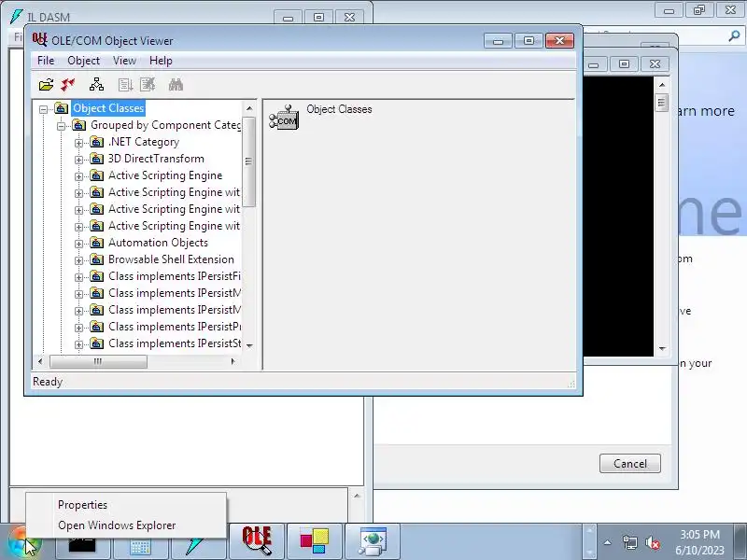Click the Object Classes folder icon
Screen dimensions: 747x560
pos(61,108)
